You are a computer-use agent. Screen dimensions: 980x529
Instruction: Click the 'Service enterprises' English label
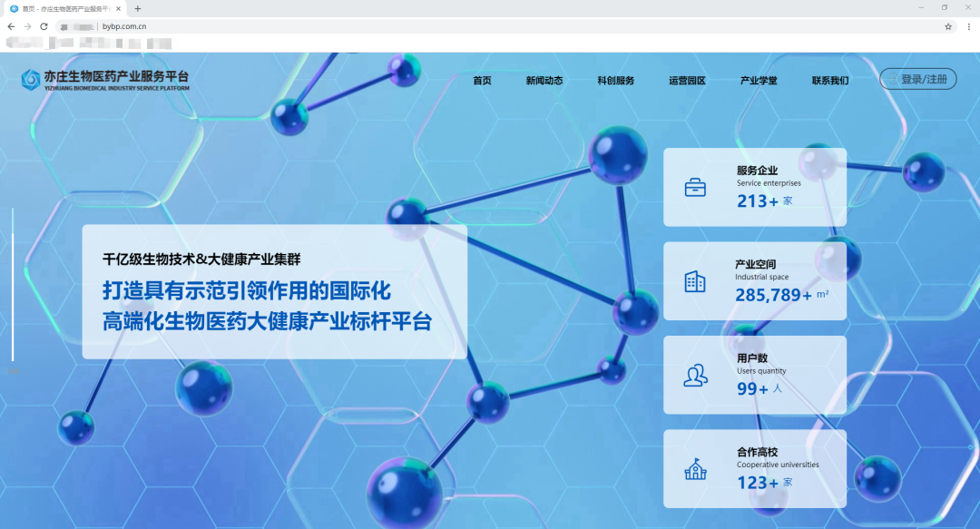click(769, 183)
